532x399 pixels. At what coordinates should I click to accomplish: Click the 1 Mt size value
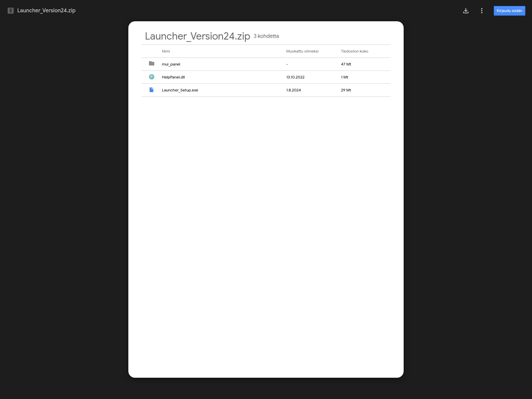point(344,77)
